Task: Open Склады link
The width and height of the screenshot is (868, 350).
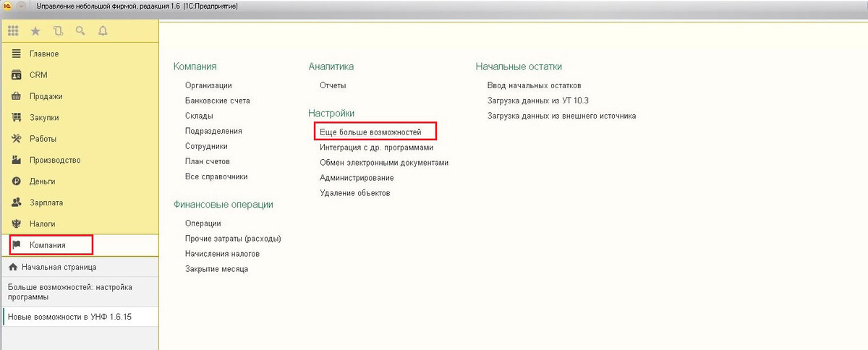Action: tap(199, 116)
